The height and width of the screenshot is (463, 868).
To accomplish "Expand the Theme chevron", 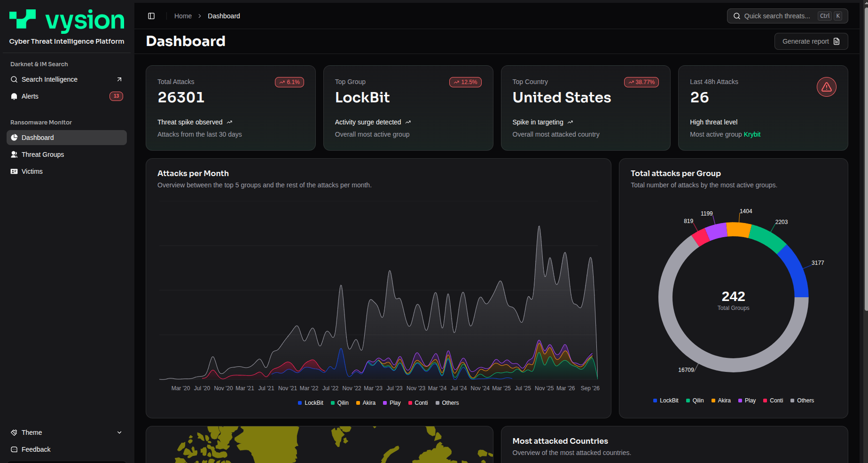I will [x=119, y=432].
